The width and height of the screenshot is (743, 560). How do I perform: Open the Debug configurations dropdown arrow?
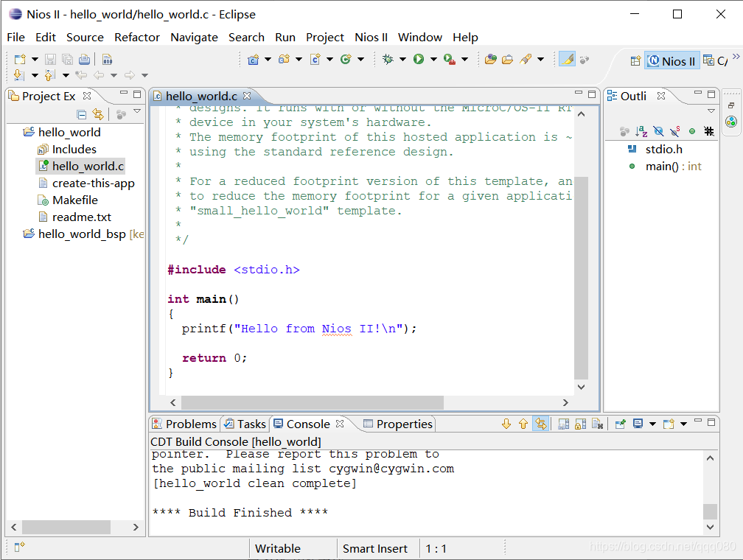(x=402, y=60)
